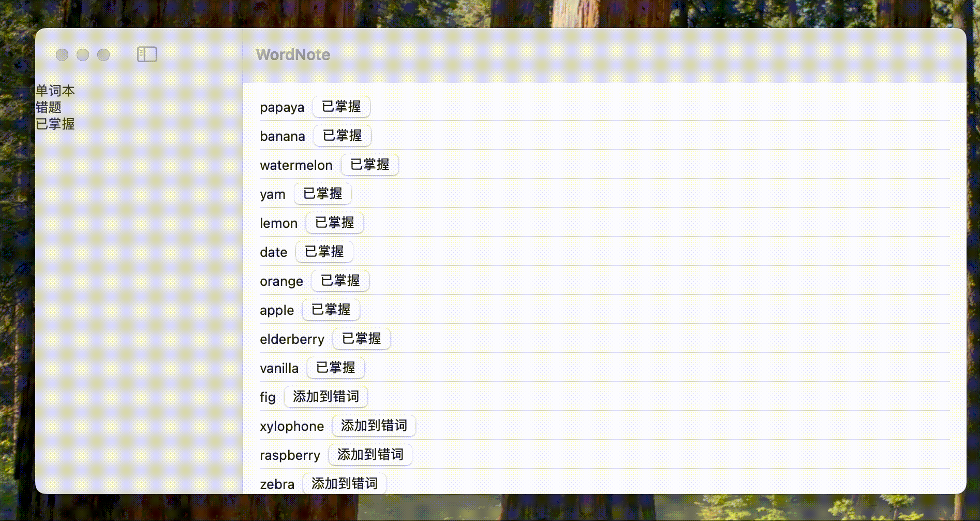
Task: Mark date as 已掌握
Action: pyautogui.click(x=324, y=252)
